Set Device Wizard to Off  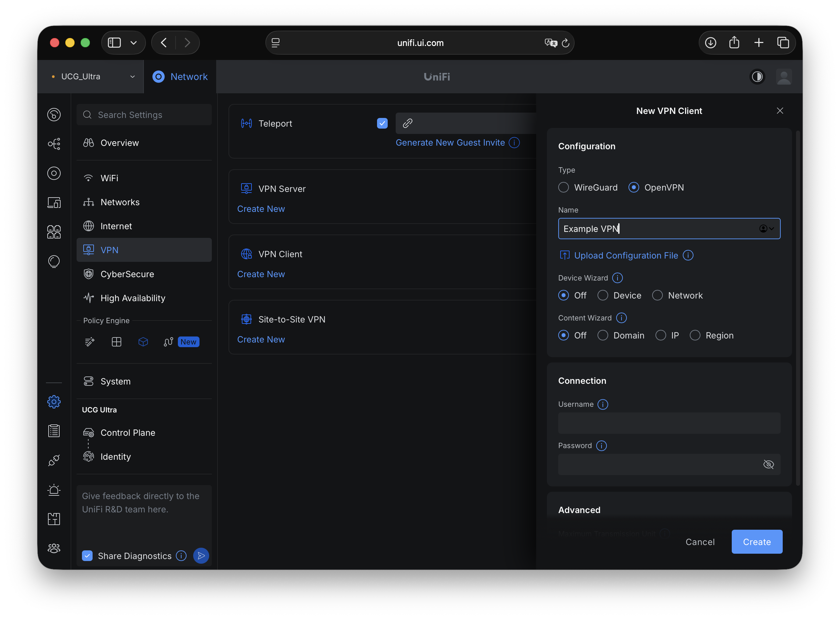pos(564,295)
